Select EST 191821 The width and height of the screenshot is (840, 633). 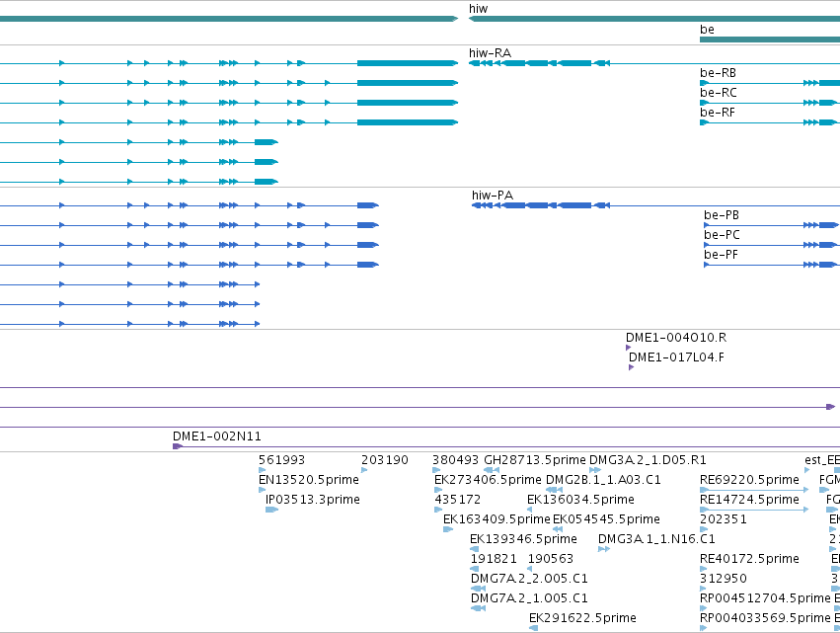coord(494,559)
